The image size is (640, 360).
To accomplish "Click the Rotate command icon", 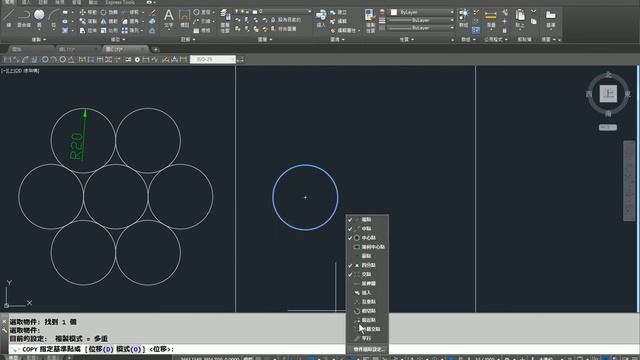I will click(x=104, y=12).
